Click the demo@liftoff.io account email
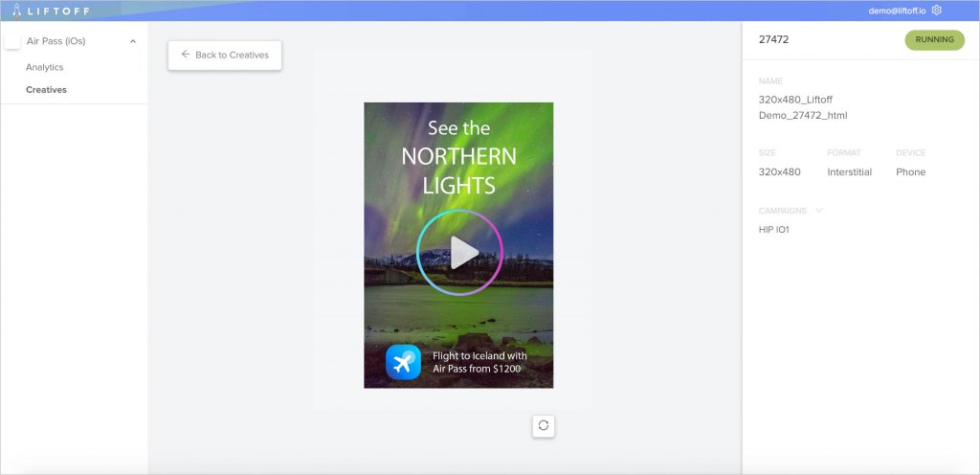 tap(898, 11)
